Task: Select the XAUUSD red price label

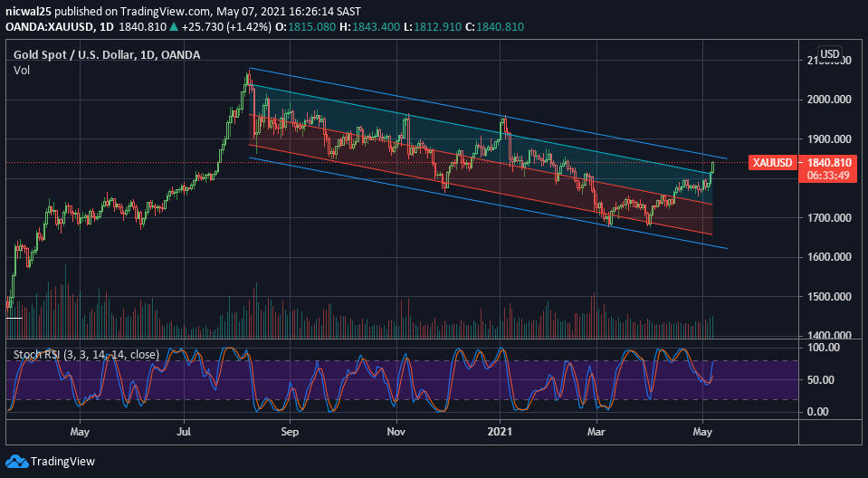Action: (x=772, y=163)
